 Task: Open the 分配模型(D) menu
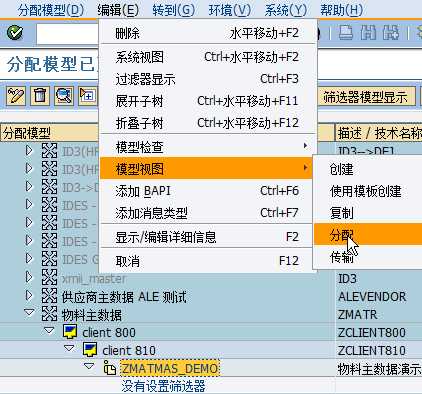(51, 10)
